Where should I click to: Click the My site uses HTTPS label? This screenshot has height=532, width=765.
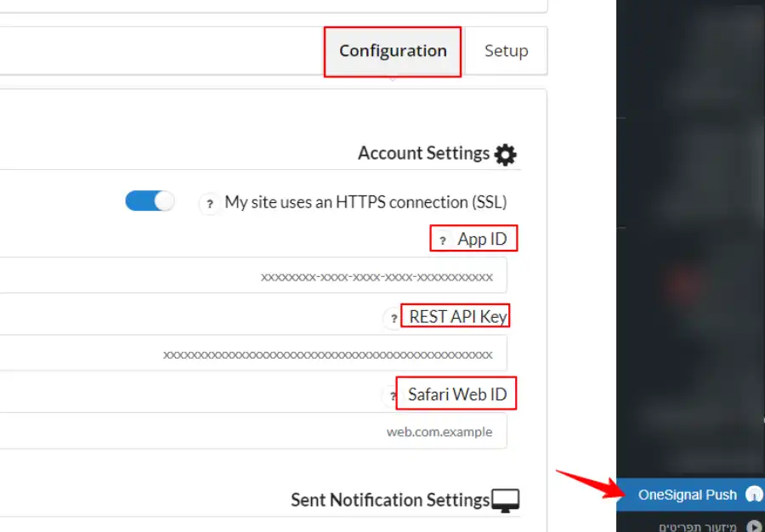coord(365,202)
